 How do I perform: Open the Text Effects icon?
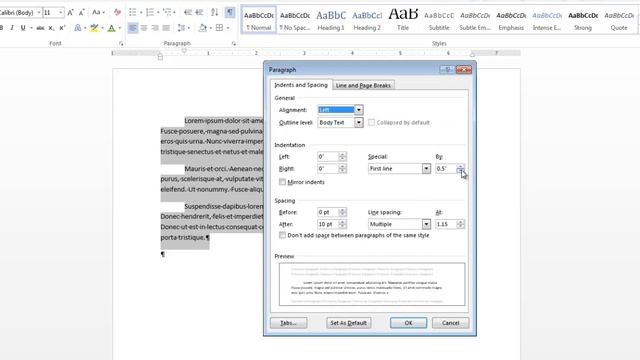tap(78, 28)
